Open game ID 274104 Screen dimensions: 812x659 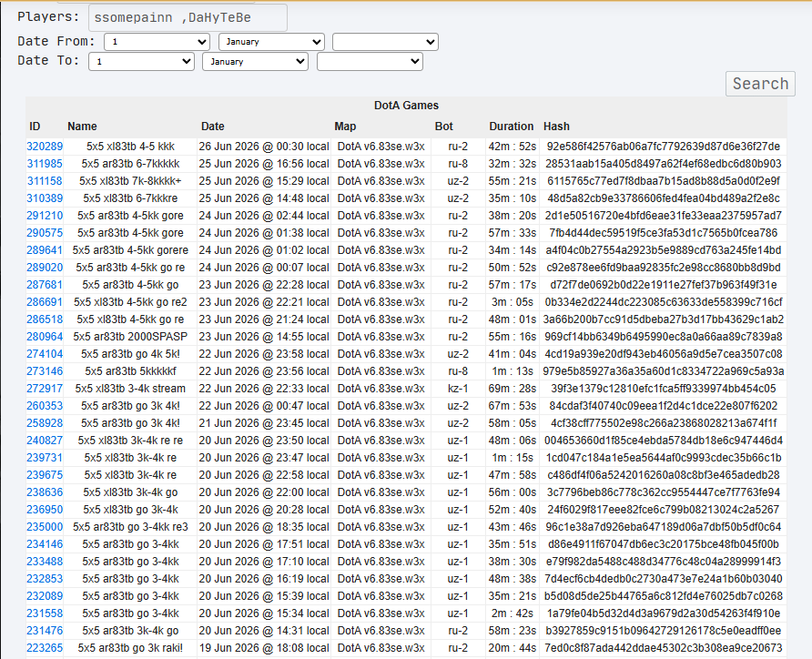(45, 354)
